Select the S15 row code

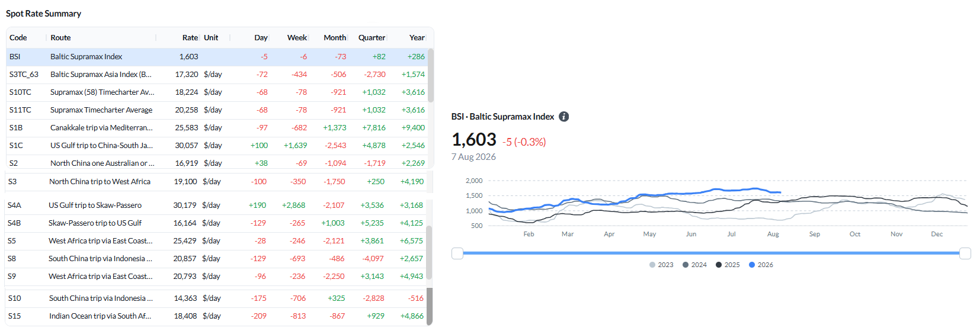[15, 316]
